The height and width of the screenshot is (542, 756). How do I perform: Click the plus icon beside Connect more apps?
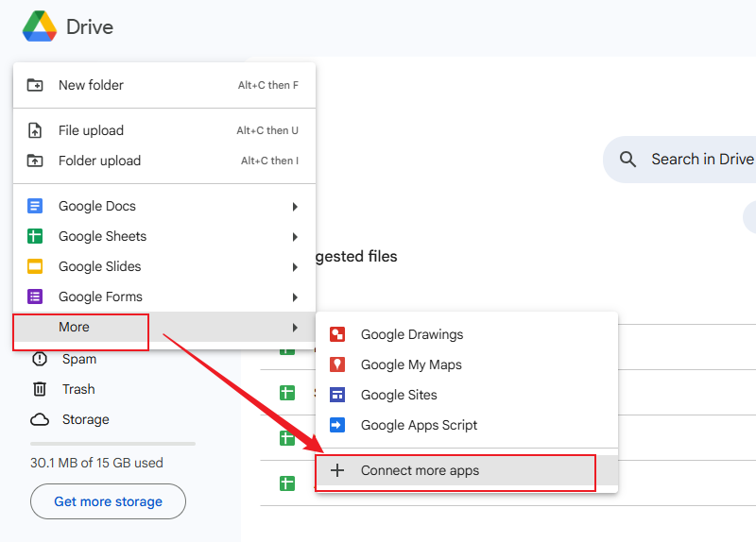pos(337,470)
